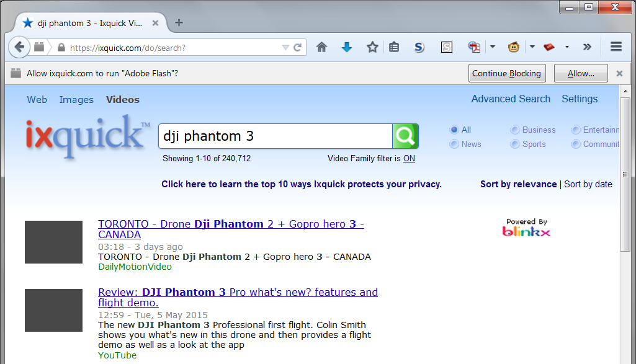This screenshot has width=636, height=364.
Task: Click the "12:59 - Tue, 5 May 2015" text
Action: click(153, 315)
